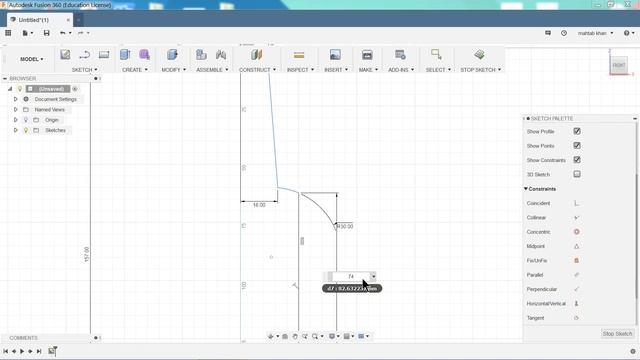The width and height of the screenshot is (640, 360).
Task: Select the Create Sketch tool icon
Action: (65, 55)
